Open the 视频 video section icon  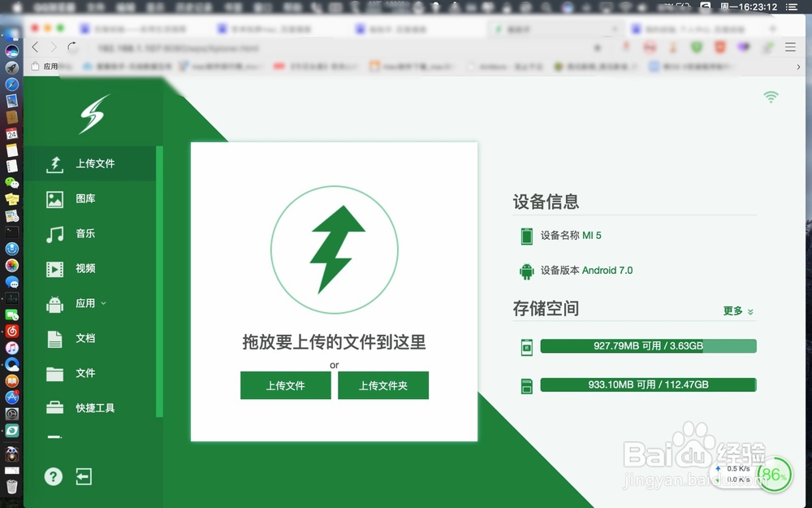coord(54,268)
